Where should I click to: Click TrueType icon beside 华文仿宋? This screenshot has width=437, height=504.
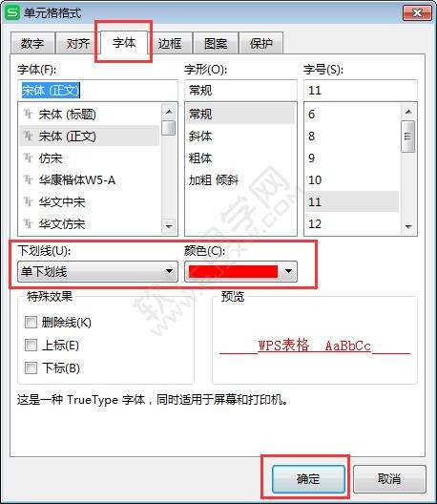29,223
